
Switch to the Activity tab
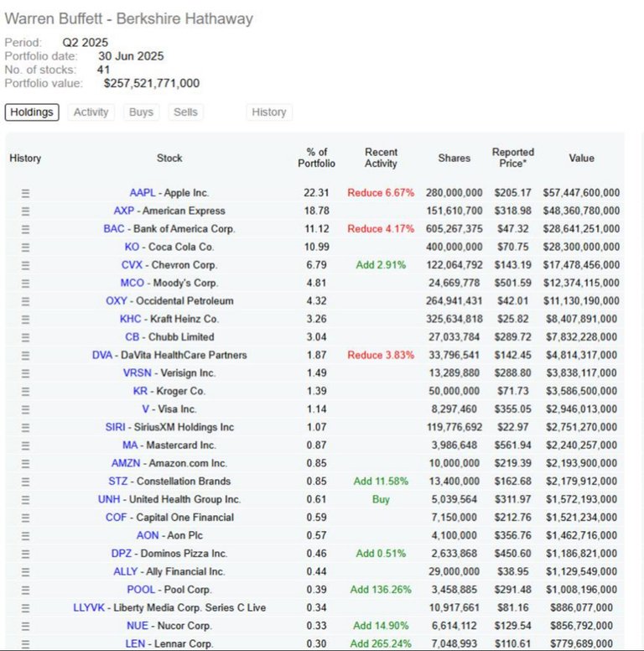tap(91, 112)
